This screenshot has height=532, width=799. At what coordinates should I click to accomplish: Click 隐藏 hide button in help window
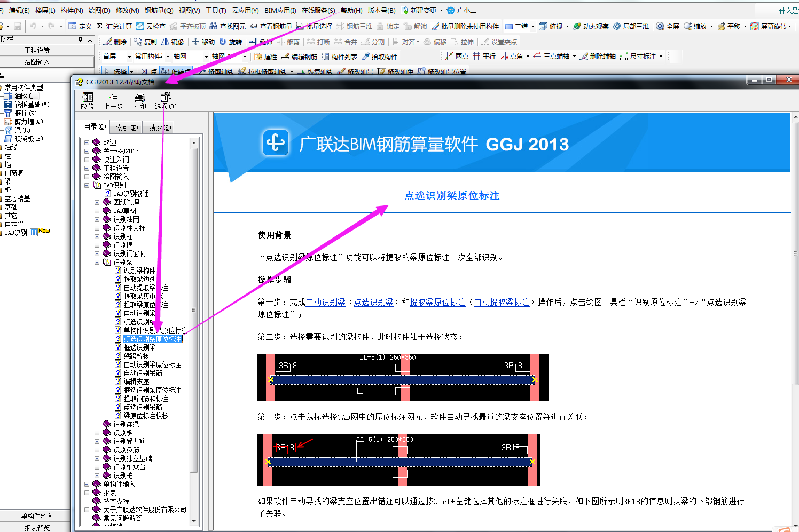(x=88, y=101)
